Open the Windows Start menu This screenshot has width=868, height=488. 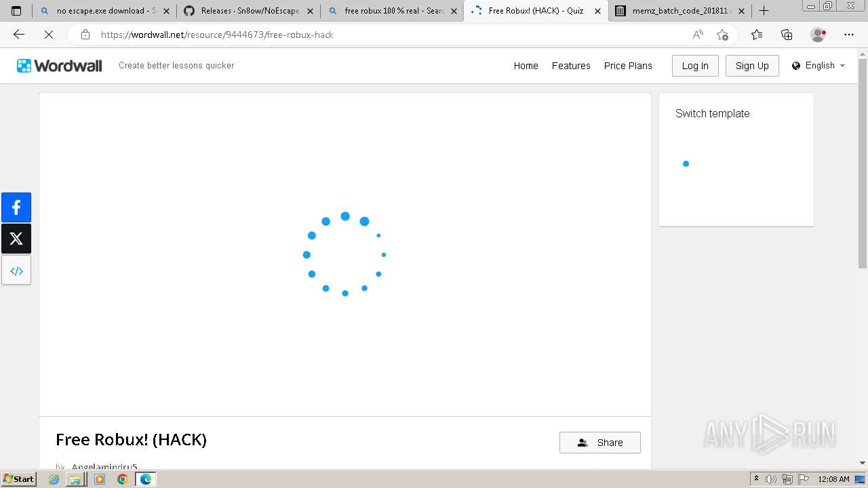click(19, 479)
